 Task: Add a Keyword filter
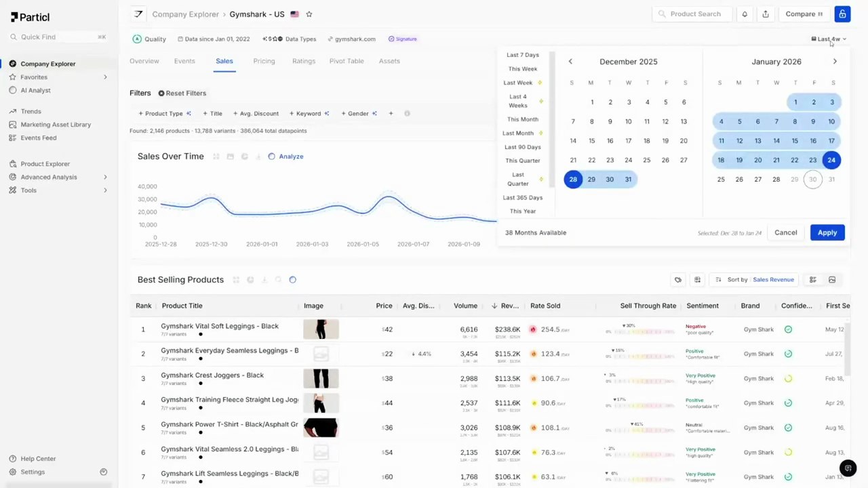point(309,114)
